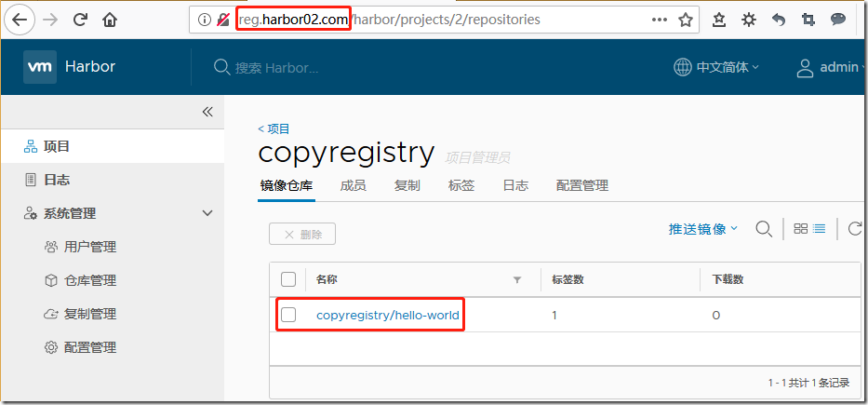The height and width of the screenshot is (405, 868).
Task: Collapse the left sidebar navigation
Action: click(207, 112)
